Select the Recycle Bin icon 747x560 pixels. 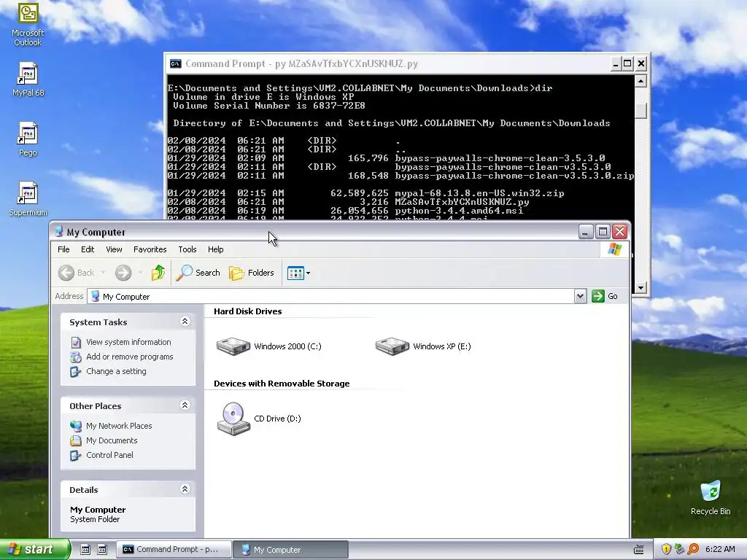(x=711, y=498)
